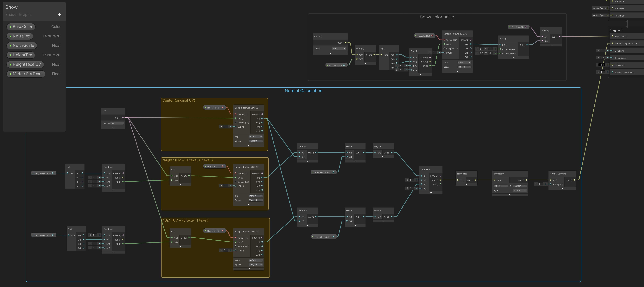The width and height of the screenshot is (644, 287).
Task: Click the HDR Emission color swatch
Action: click(x=602, y=65)
